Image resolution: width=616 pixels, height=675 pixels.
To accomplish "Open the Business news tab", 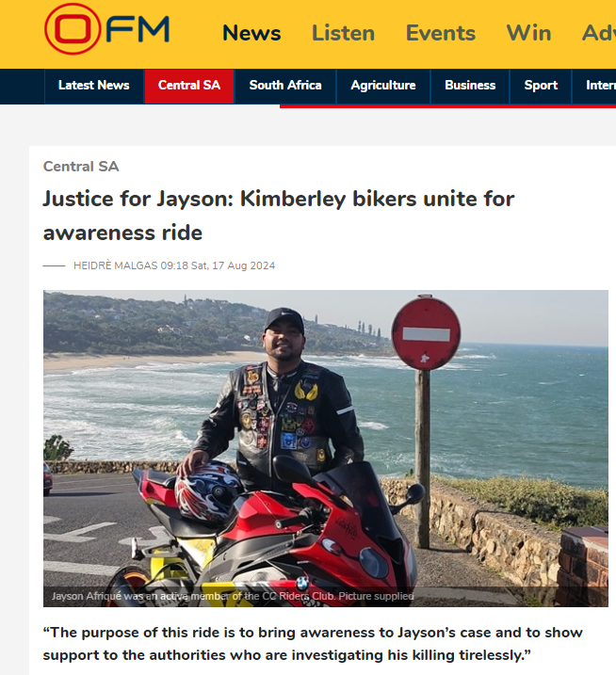I will [470, 86].
